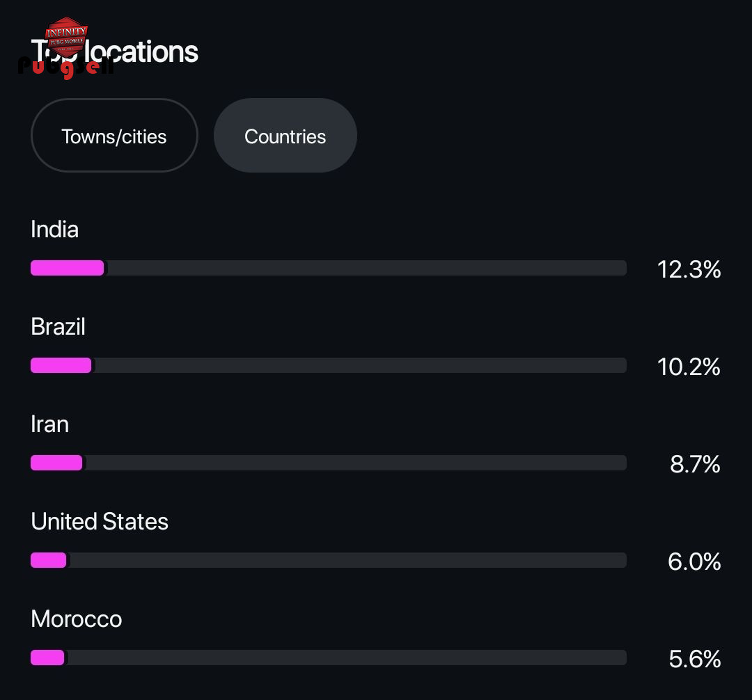752x700 pixels.
Task: Click the 12.3% value for India
Action: tap(689, 269)
